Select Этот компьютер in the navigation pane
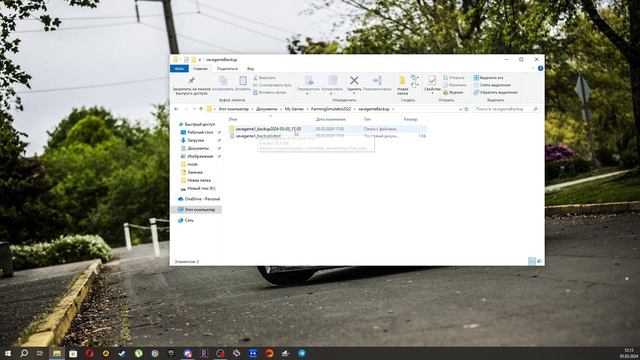640x360 pixels. pyautogui.click(x=196, y=209)
